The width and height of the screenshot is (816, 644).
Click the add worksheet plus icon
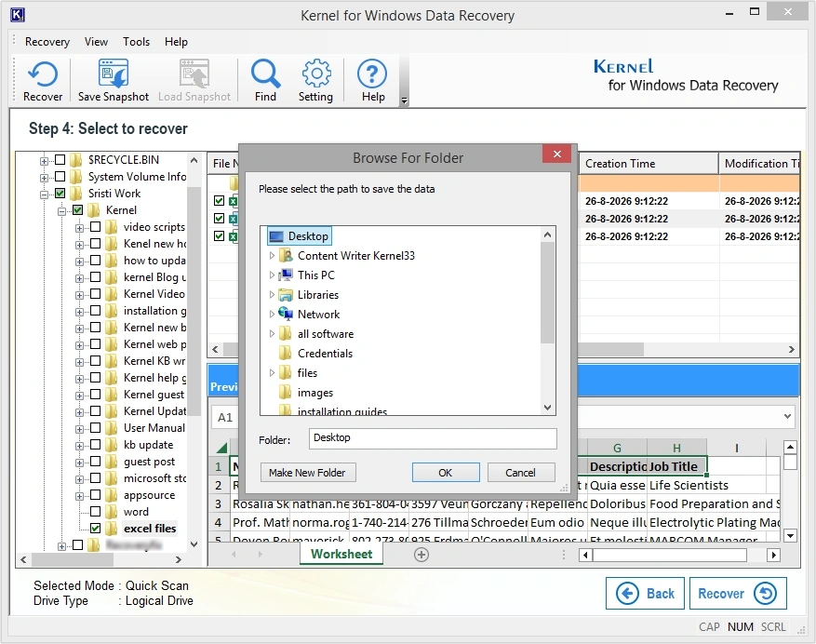point(421,555)
